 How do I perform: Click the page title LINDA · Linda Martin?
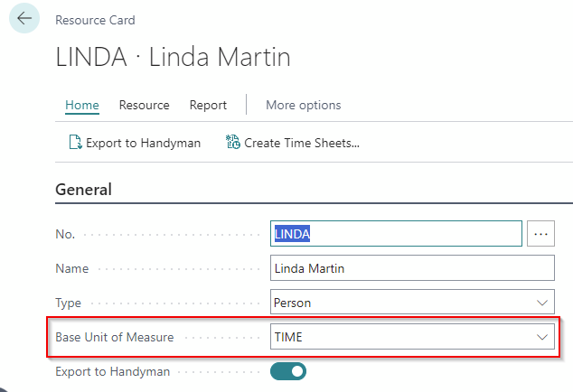(x=173, y=57)
